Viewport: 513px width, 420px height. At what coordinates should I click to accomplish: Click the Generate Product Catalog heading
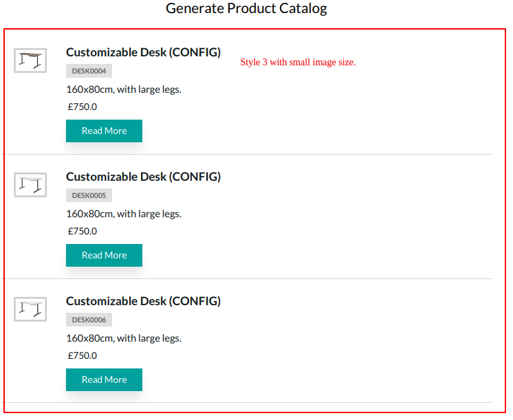click(x=246, y=8)
